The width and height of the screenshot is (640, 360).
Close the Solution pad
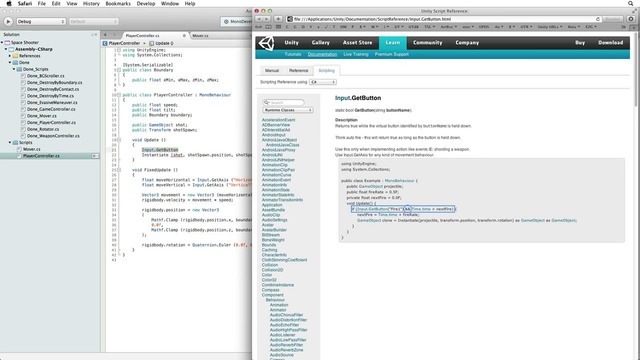(96, 35)
